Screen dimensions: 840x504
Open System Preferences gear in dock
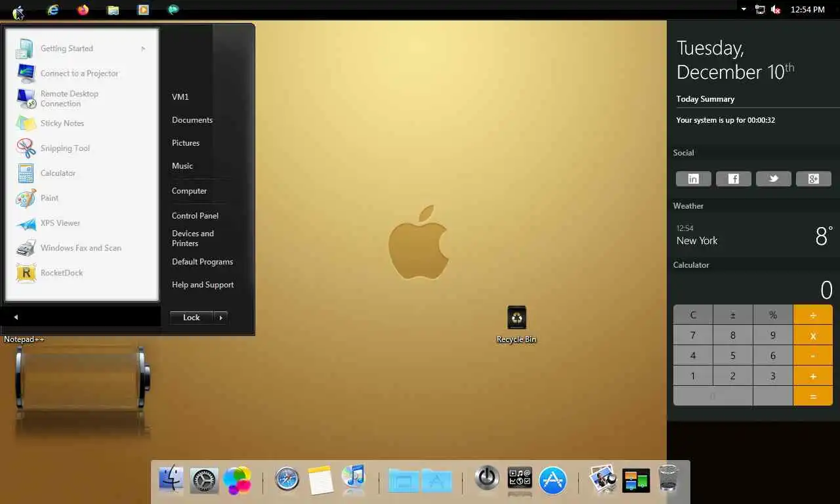(x=204, y=480)
